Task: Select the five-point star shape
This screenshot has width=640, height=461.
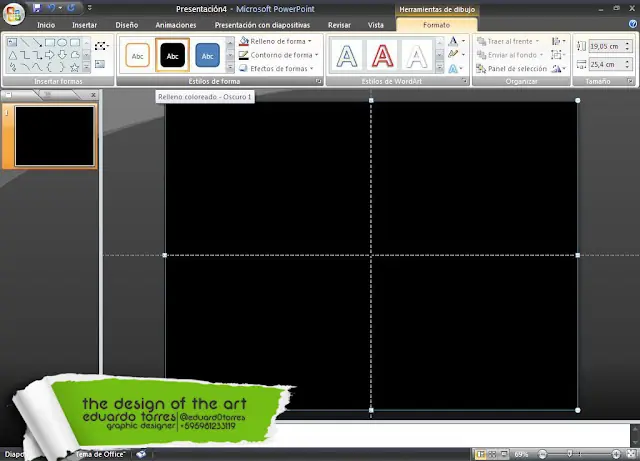Action: [x=75, y=67]
